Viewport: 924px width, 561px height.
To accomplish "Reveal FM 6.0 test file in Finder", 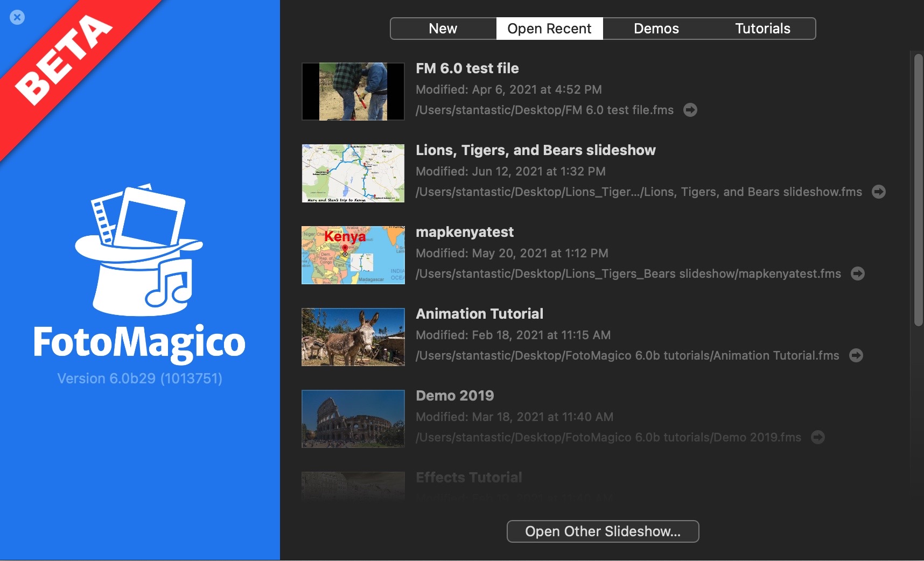I will point(690,110).
